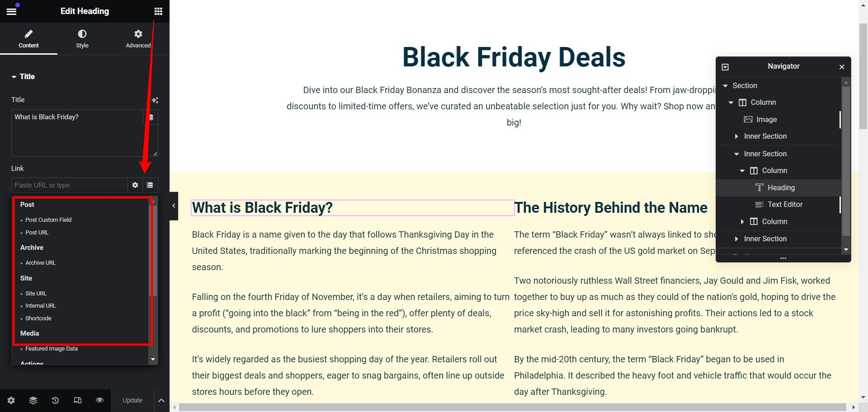This screenshot has height=412, width=868.
Task: Toggle the preview changes eye icon
Action: (99, 400)
